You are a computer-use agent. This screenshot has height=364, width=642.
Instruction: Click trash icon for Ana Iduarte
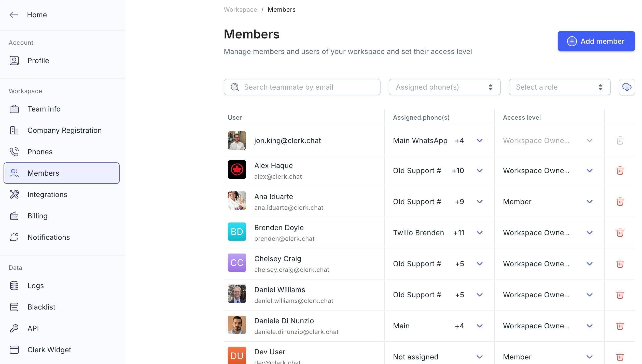[620, 202]
